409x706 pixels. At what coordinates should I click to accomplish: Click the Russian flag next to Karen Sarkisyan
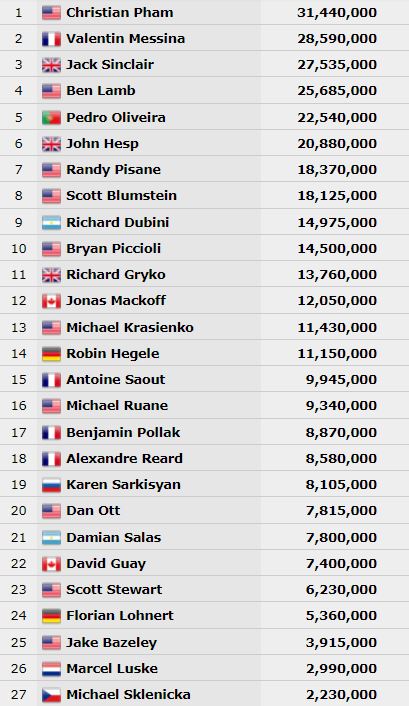coord(51,484)
